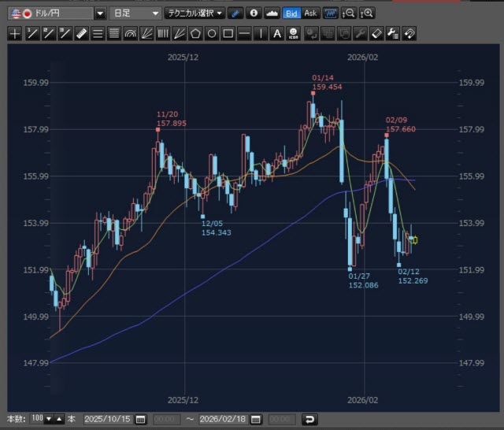This screenshot has width=504, height=430.
Task: Open the start date calendar picker
Action: [140, 420]
